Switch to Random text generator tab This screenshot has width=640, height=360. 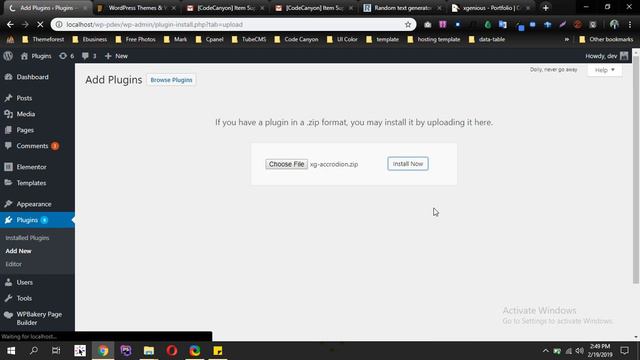click(402, 8)
